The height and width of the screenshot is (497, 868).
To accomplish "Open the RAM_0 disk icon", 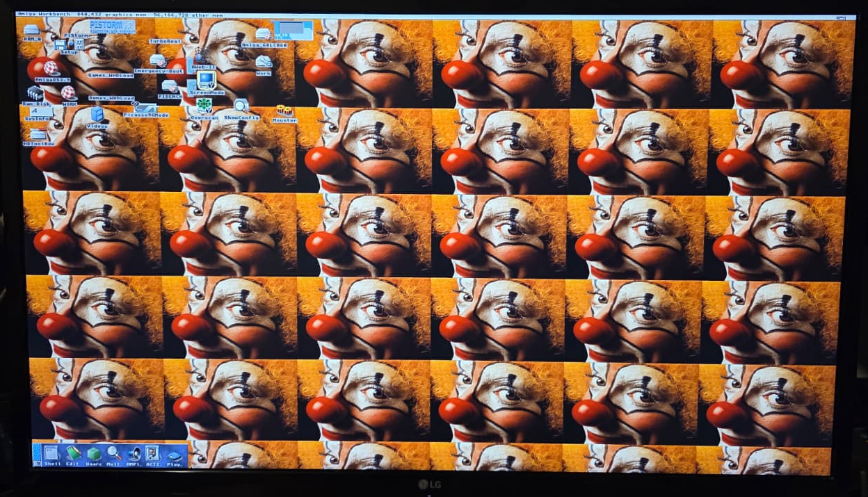I will point(31,31).
